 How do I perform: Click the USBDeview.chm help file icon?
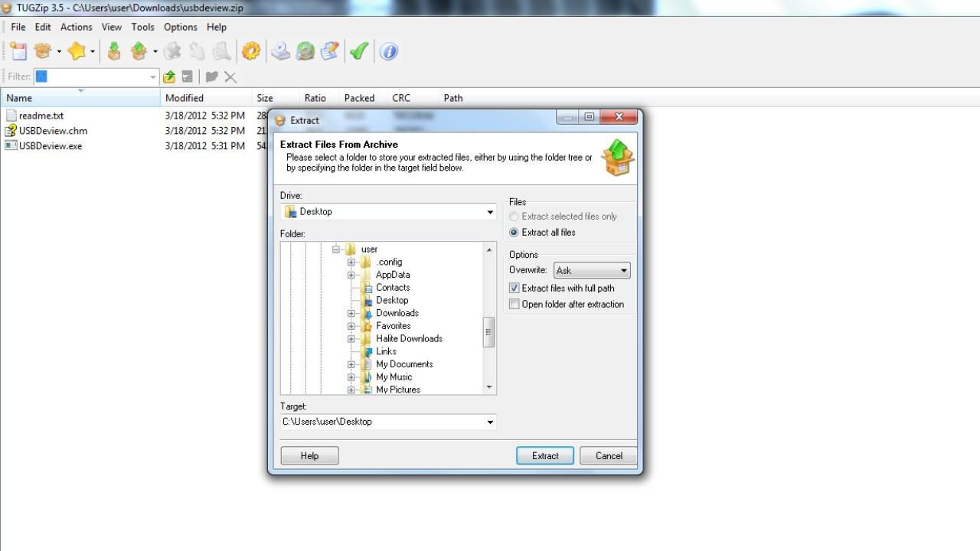[11, 131]
